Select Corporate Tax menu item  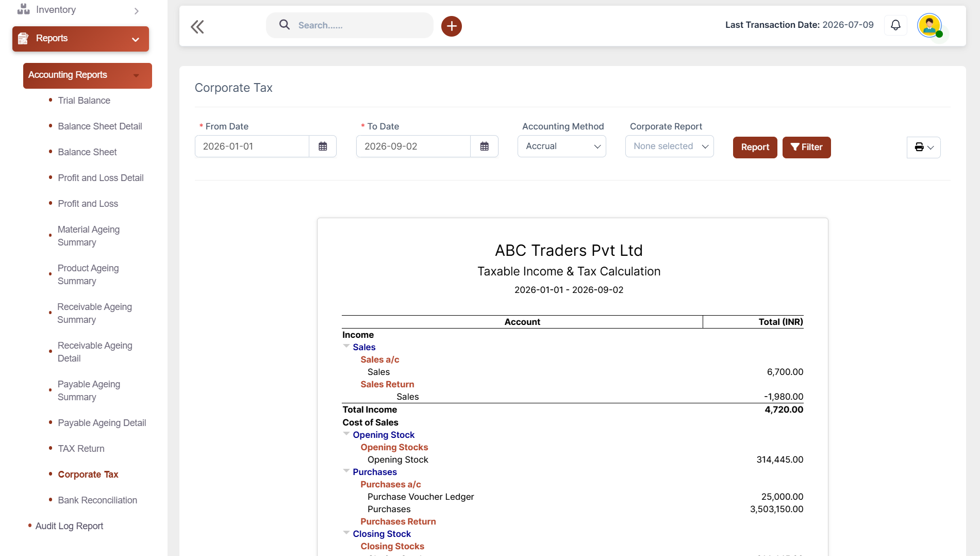point(88,475)
